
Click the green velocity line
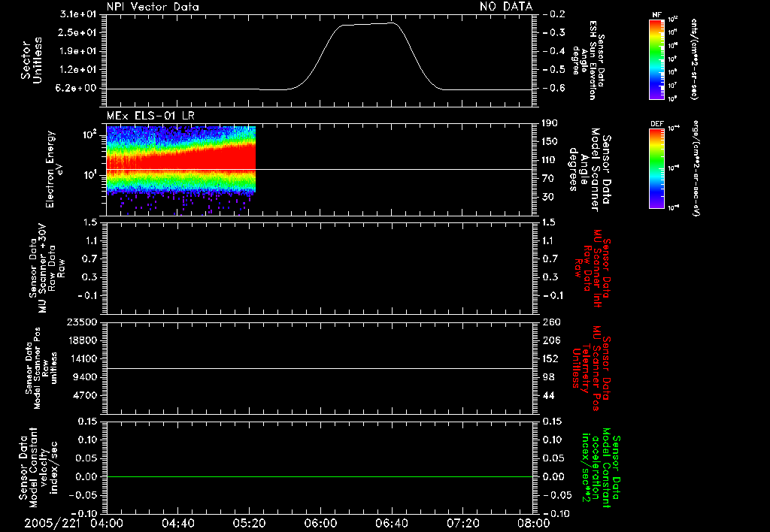(x=319, y=476)
